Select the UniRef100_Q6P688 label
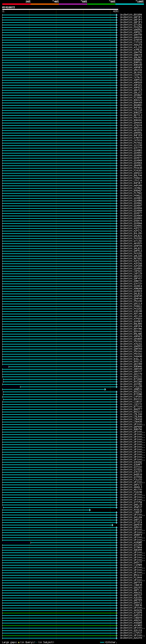Screen dimensions: 146x644 (x=131, y=427)
